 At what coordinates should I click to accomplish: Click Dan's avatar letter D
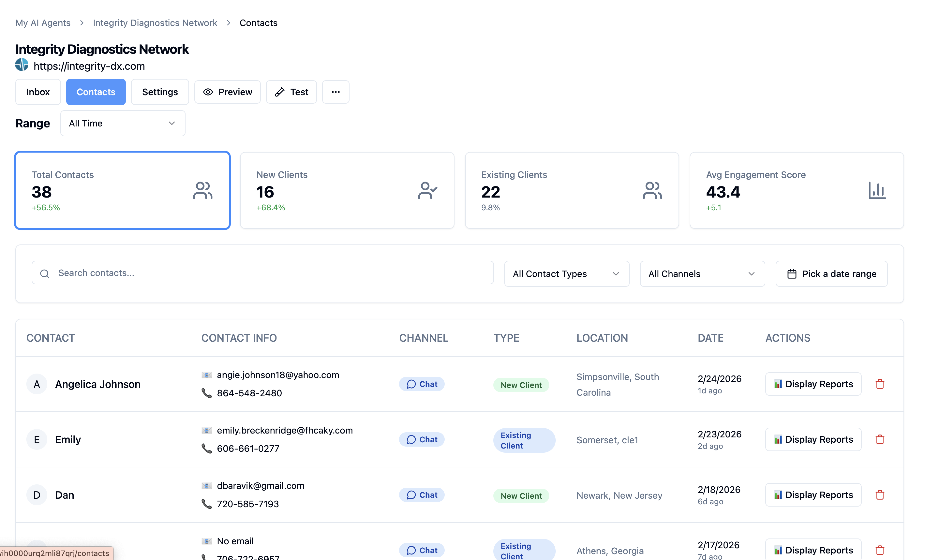click(37, 495)
